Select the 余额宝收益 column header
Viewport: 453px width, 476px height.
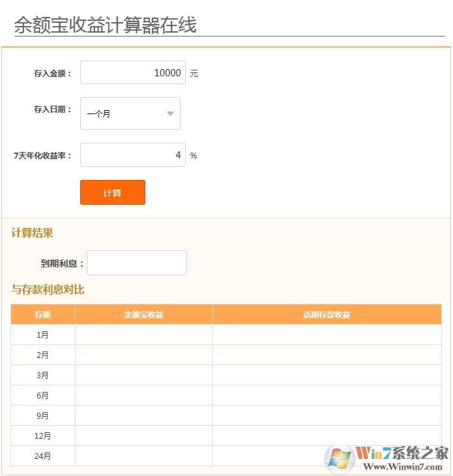click(x=143, y=314)
